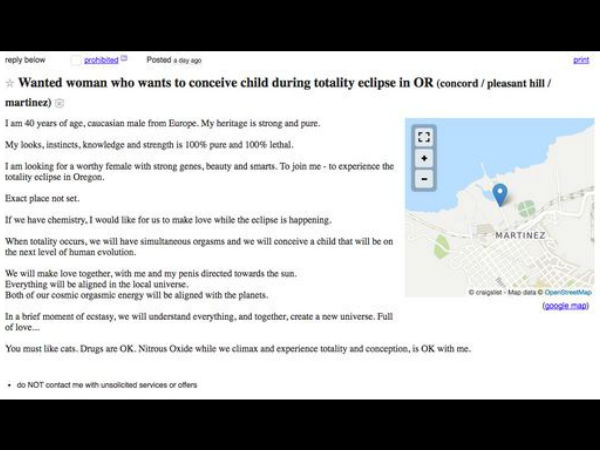Open the 'print' link
Screen dimensions: 600x450
pos(581,60)
